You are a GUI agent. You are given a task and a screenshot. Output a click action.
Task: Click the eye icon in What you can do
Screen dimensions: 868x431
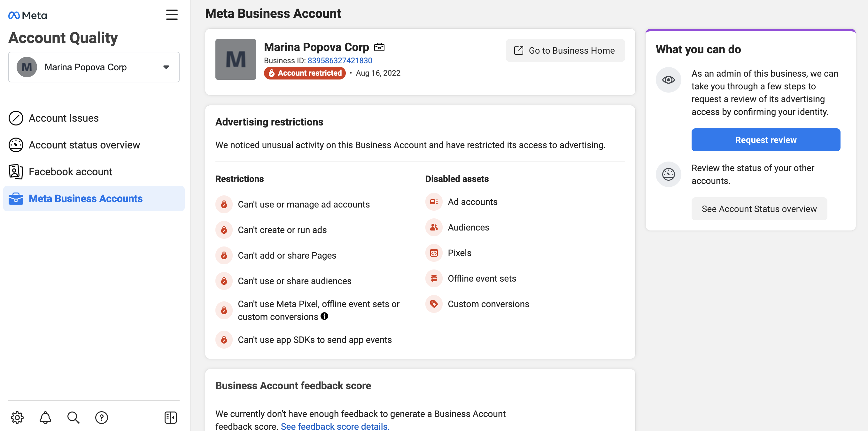pos(669,80)
